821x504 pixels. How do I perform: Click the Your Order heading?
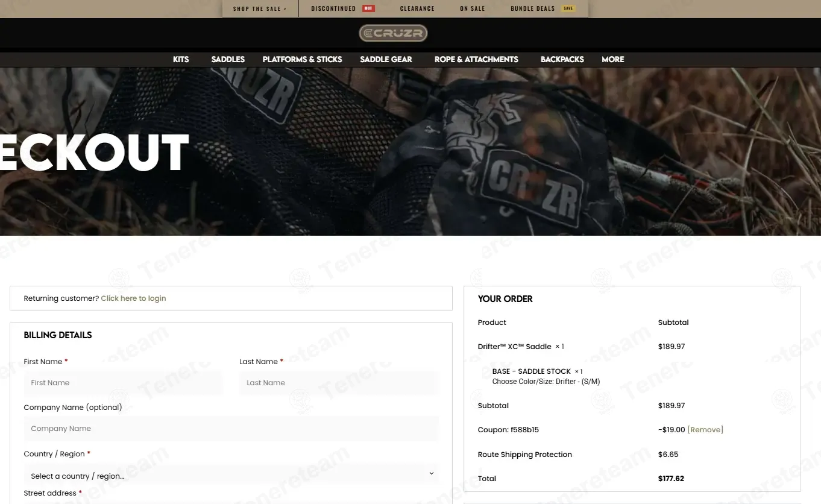tap(505, 299)
